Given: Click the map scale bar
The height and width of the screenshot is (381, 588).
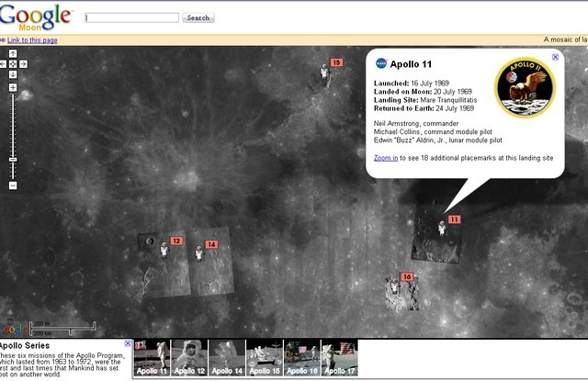Looking at the screenshot, I should [63, 328].
